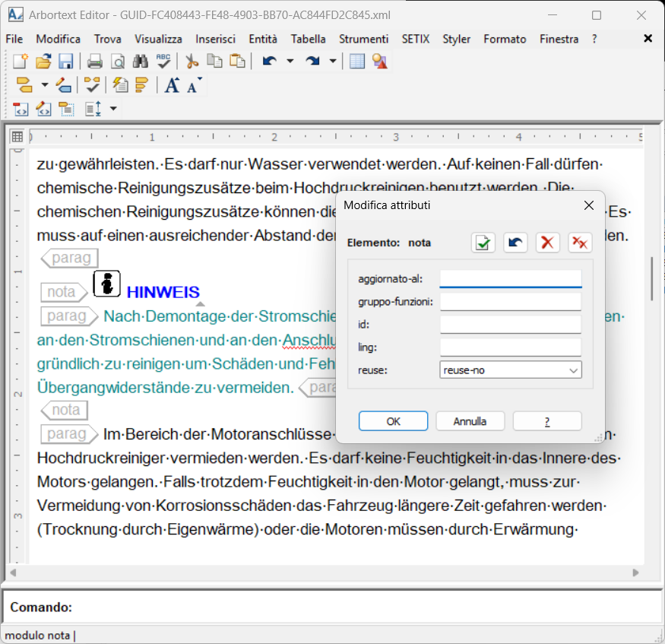Open the Modifica menu
This screenshot has width=665, height=644.
(x=58, y=39)
